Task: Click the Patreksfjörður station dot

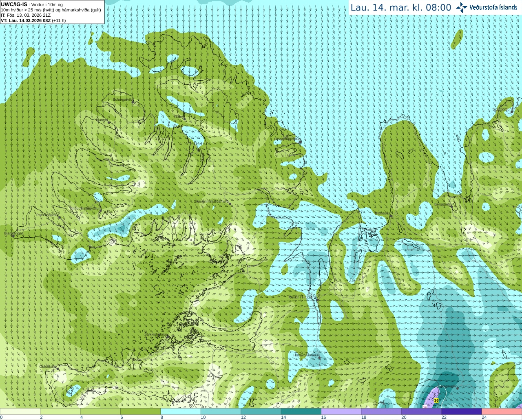Action: 59,217
